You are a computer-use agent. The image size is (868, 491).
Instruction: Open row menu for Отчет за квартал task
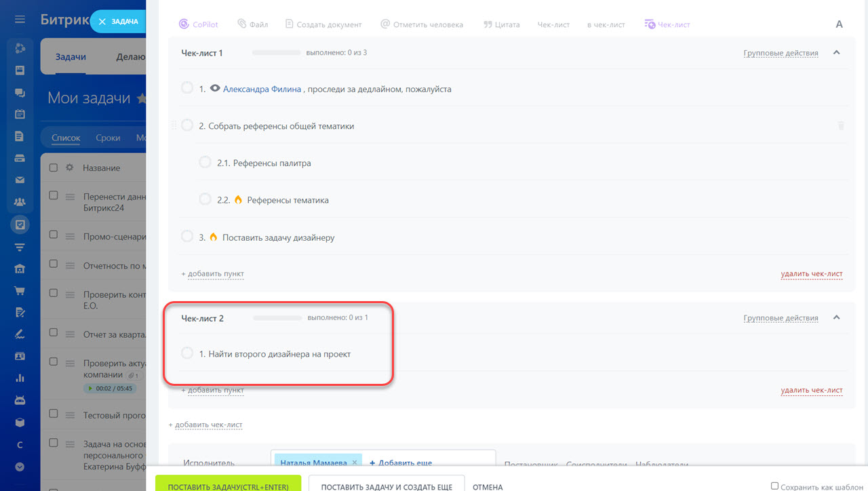tap(69, 333)
